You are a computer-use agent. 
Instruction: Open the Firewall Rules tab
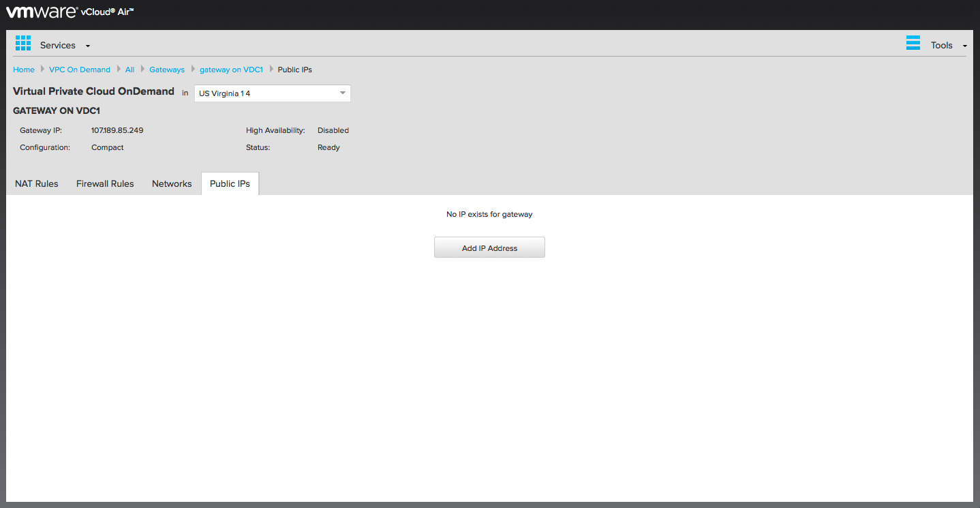click(105, 183)
